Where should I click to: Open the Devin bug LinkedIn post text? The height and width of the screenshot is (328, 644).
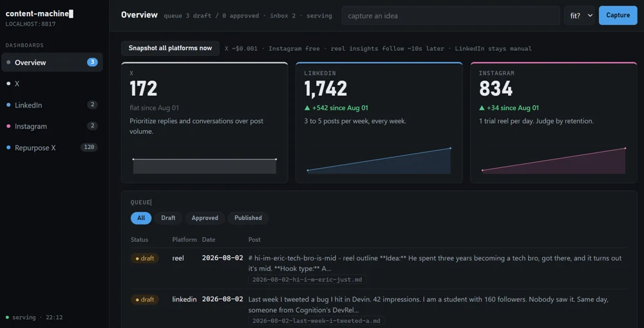tap(428, 305)
